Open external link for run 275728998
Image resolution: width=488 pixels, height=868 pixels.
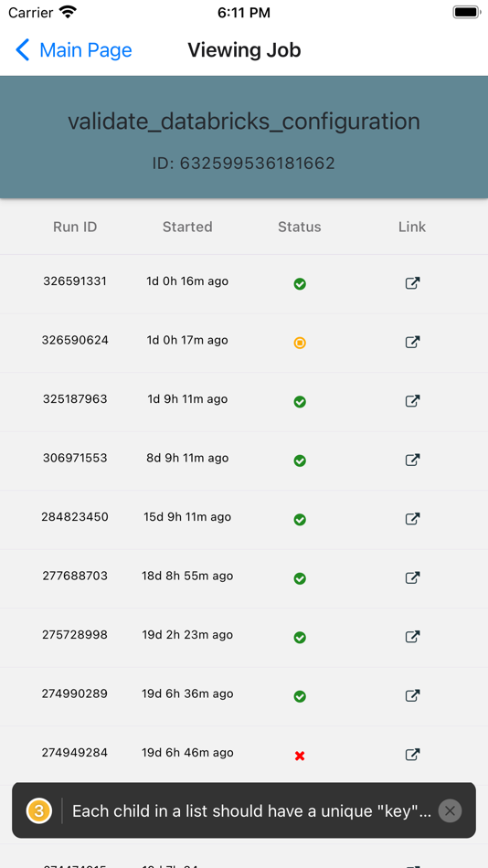(412, 637)
